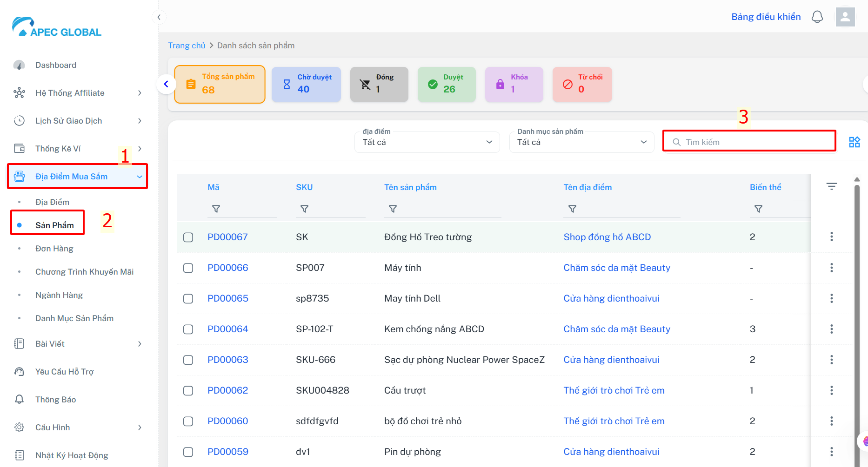Expand Lịch Sử Giao Dịch menu
Viewport: 868px width, 467px height.
(78, 121)
